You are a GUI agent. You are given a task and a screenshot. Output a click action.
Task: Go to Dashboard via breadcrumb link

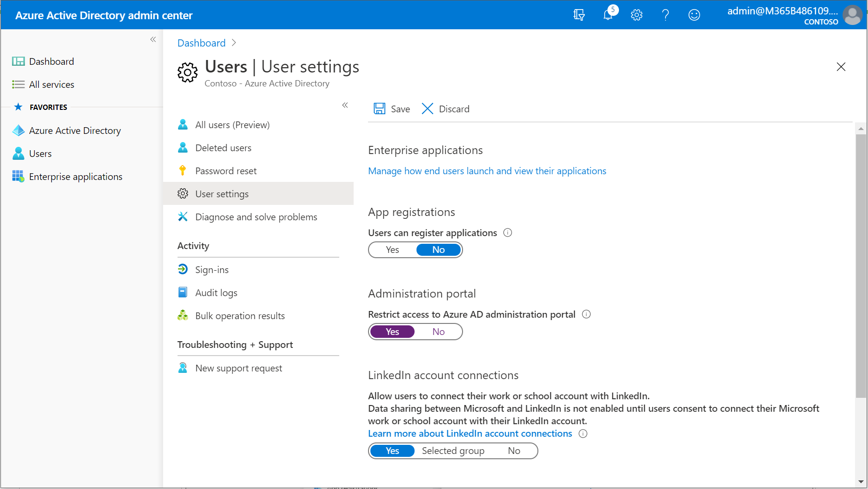click(202, 43)
